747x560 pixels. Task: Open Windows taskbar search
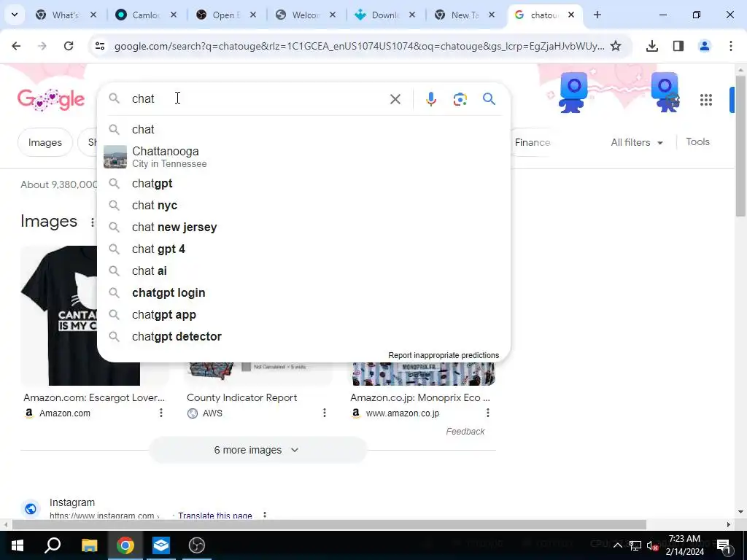(x=53, y=545)
